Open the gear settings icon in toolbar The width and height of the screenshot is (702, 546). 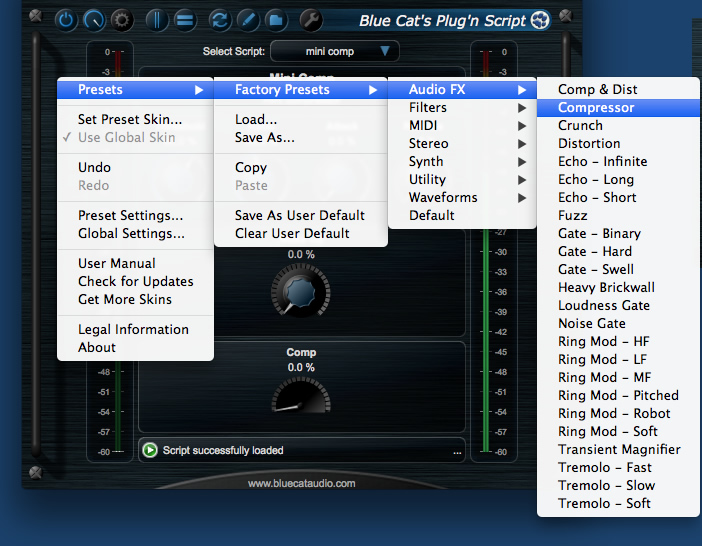pyautogui.click(x=122, y=21)
